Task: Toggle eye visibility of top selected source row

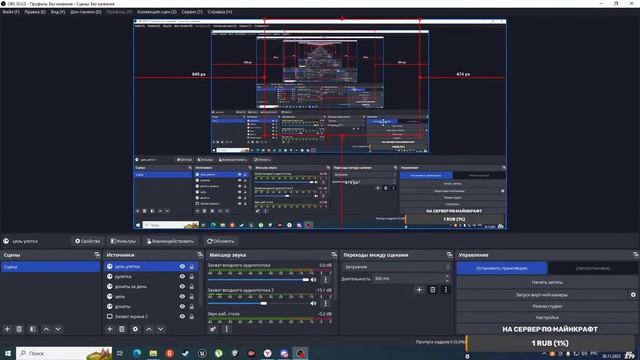Action: [182, 267]
